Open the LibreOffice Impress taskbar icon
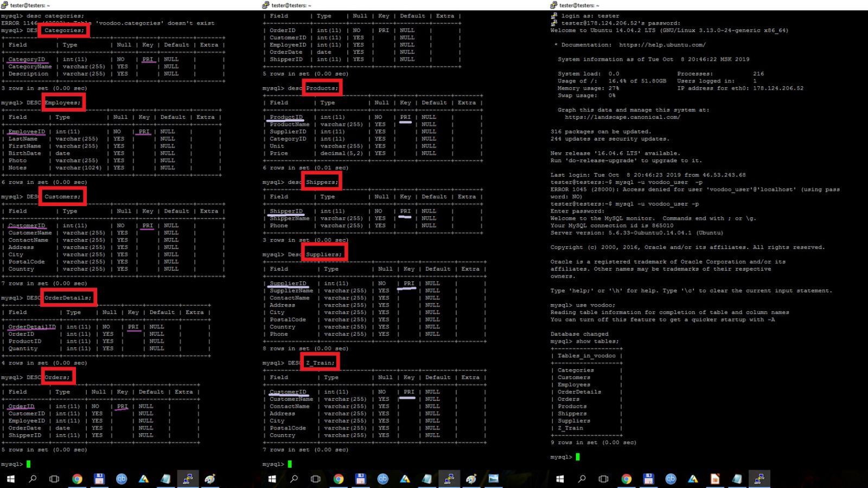Screen dimensions: 868x488 click(714, 479)
